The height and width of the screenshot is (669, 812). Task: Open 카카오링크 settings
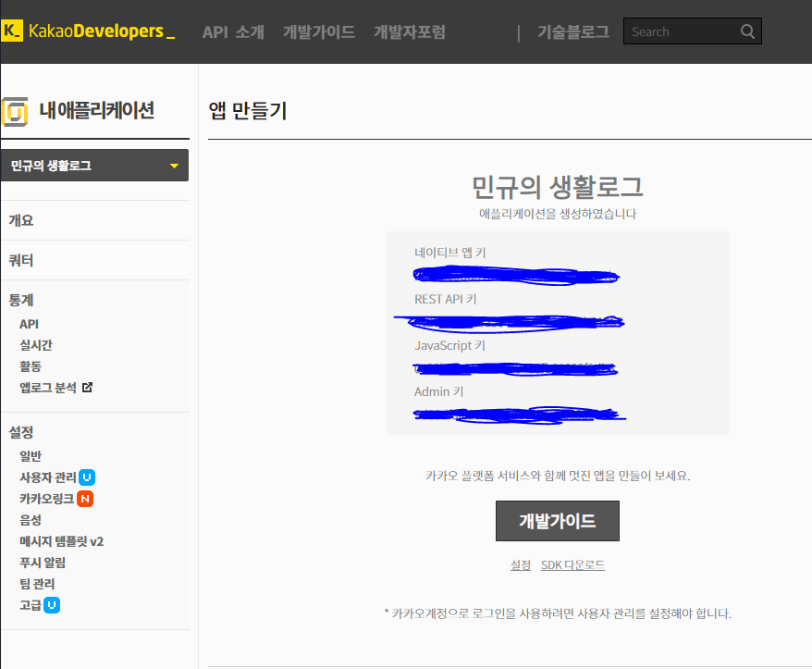(x=46, y=499)
